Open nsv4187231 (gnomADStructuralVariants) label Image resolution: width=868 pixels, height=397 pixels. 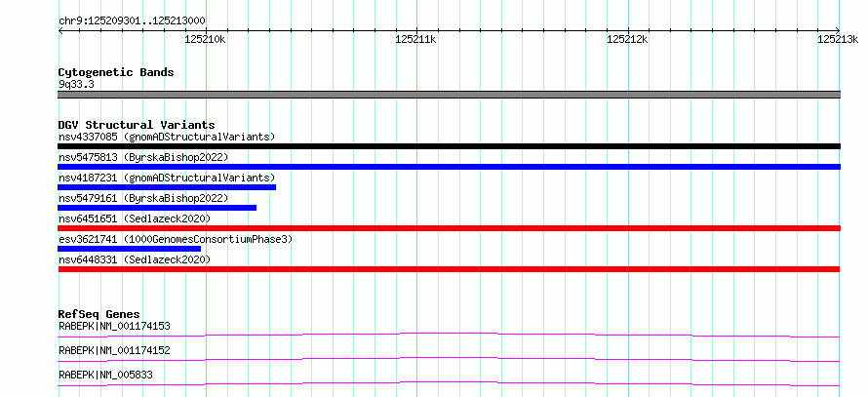[x=167, y=178]
